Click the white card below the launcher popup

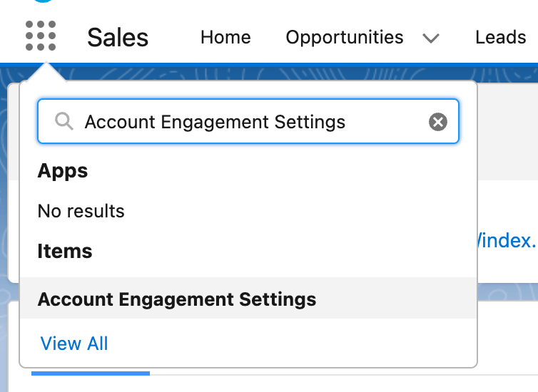coord(507,342)
